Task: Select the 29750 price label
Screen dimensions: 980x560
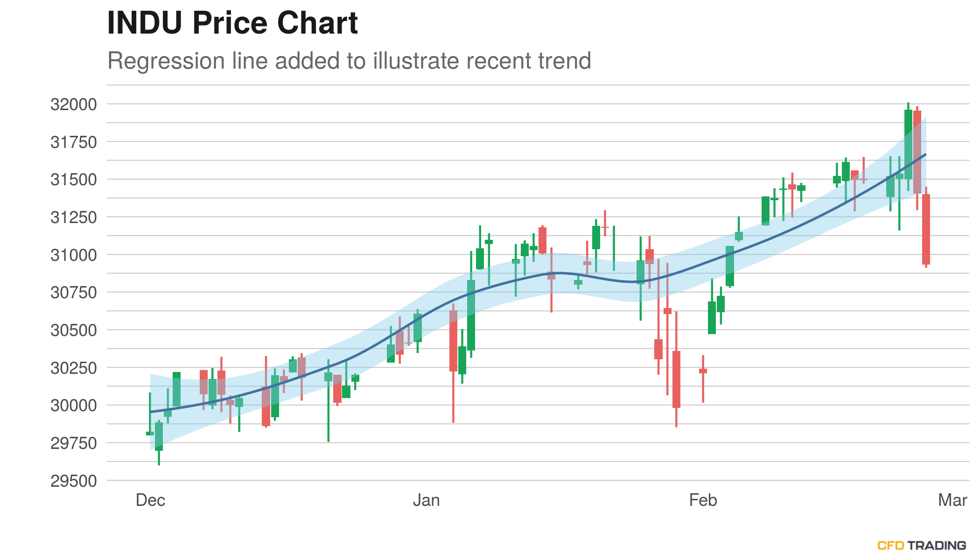Action: 74,443
